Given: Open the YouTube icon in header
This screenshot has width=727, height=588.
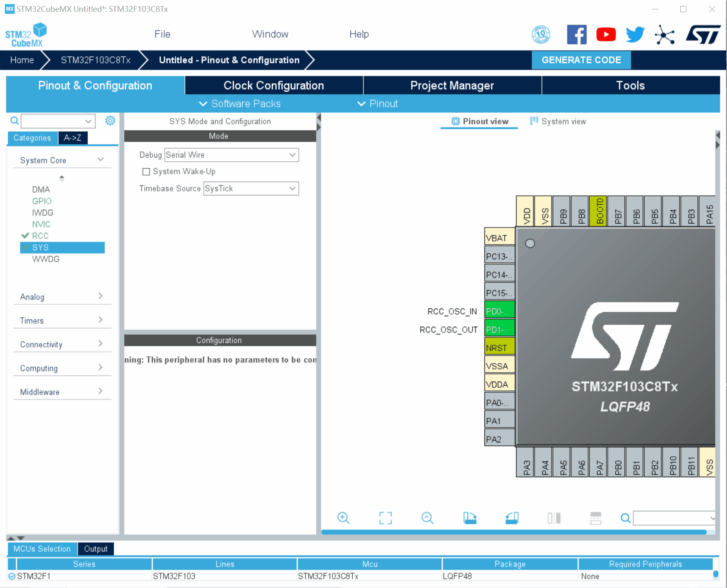Looking at the screenshot, I should click(x=606, y=35).
